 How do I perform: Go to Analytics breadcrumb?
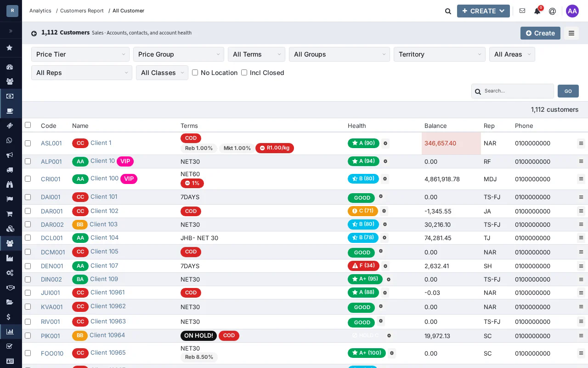coord(40,11)
